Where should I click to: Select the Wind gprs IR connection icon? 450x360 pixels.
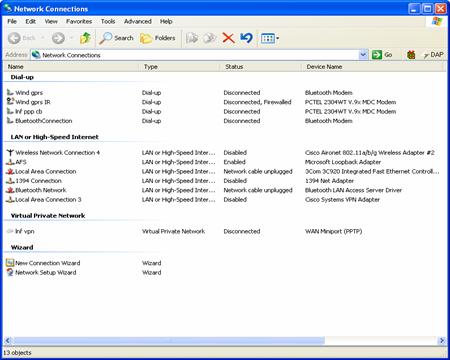[x=10, y=101]
